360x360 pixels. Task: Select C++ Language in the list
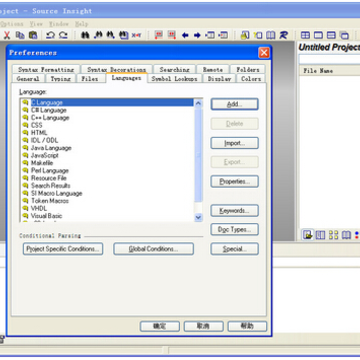[50, 118]
